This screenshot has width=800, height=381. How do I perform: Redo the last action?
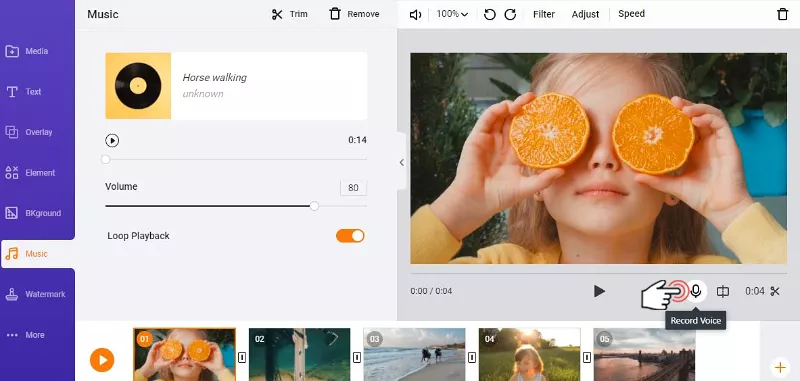510,14
